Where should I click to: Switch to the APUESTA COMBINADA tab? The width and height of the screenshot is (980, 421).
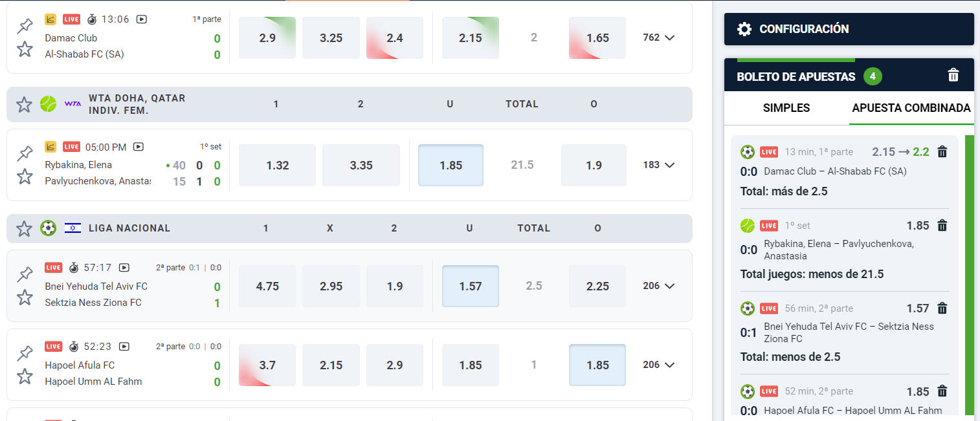[x=911, y=108]
